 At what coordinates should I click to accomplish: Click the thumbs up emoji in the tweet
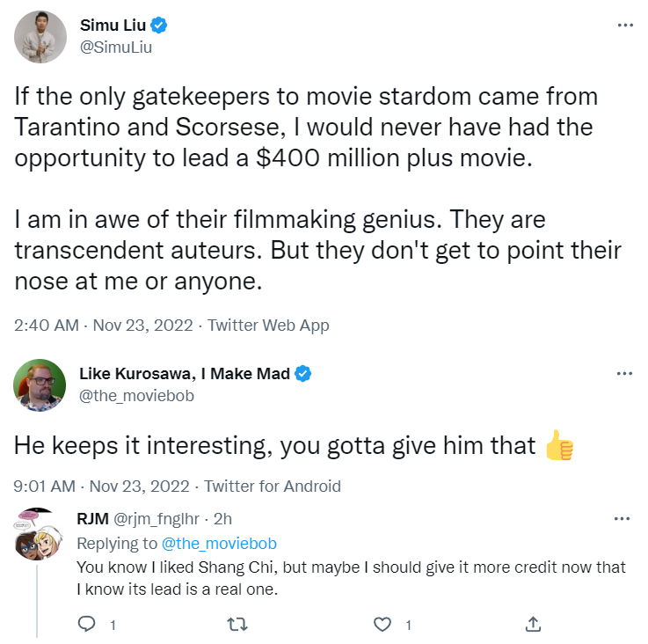pos(559,446)
